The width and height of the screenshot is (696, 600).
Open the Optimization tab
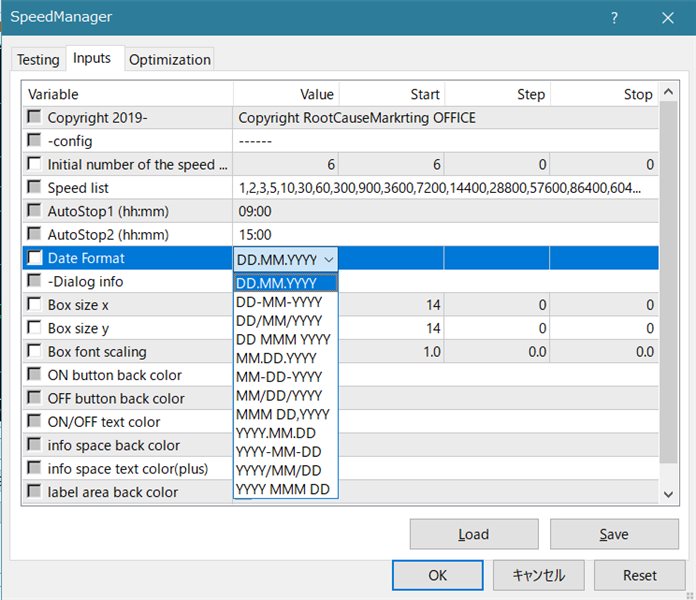tap(170, 59)
